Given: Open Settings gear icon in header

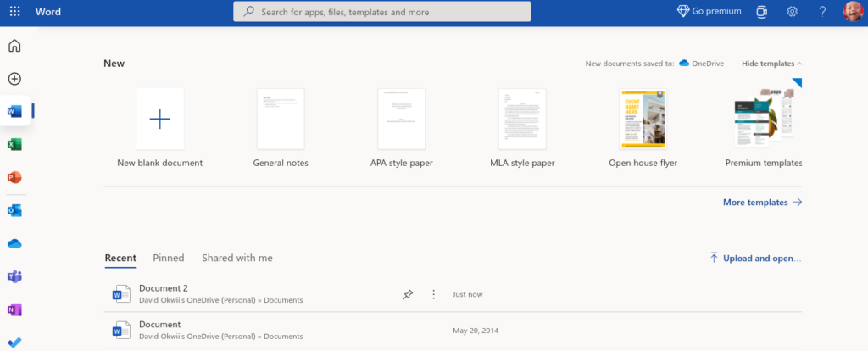Looking at the screenshot, I should [793, 12].
